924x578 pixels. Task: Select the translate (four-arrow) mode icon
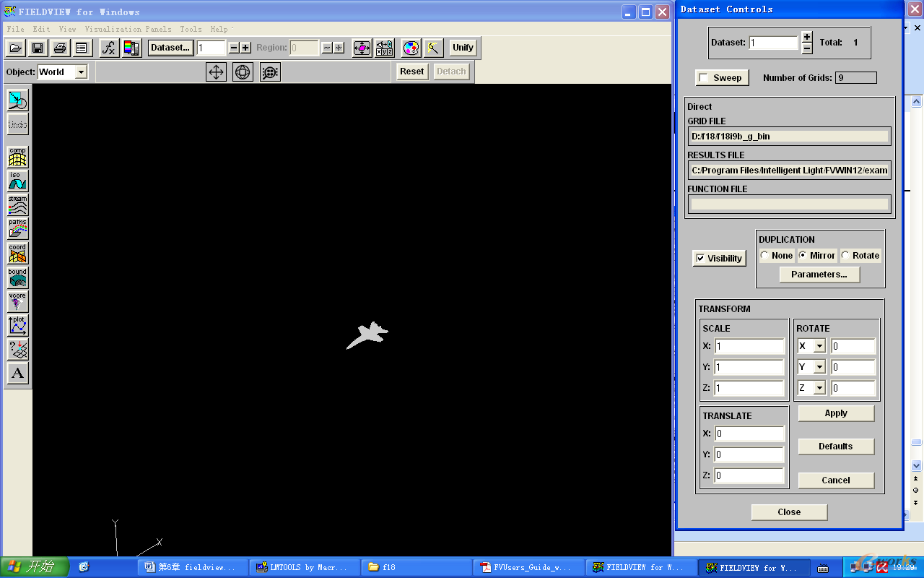216,72
